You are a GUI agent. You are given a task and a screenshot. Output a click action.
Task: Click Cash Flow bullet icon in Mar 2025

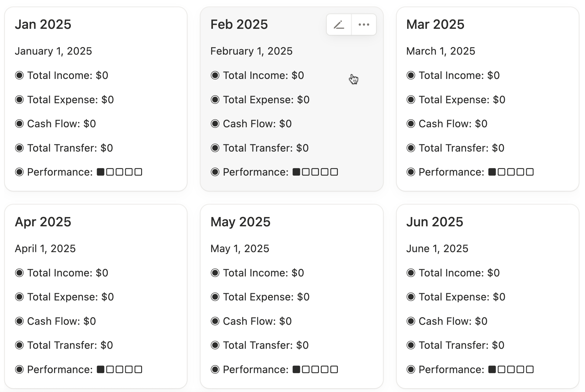[x=411, y=124]
